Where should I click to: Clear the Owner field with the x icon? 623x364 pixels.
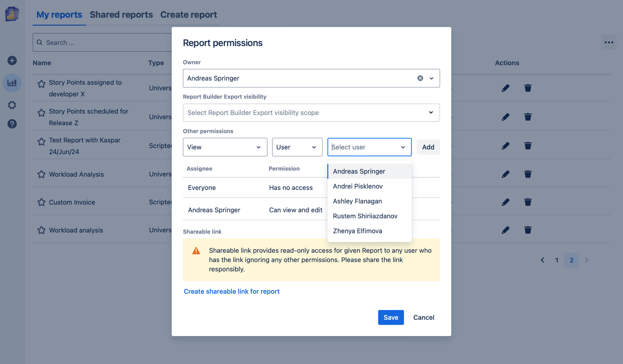pyautogui.click(x=420, y=78)
